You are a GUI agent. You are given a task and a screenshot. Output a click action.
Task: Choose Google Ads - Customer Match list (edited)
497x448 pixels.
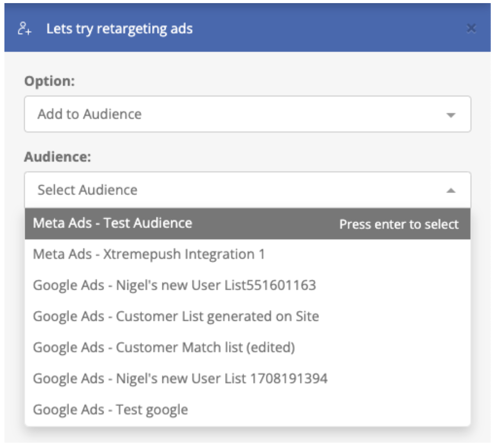[x=164, y=348]
